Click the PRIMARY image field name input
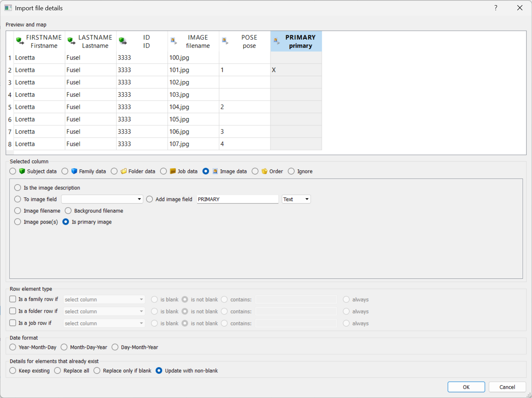 tap(238, 199)
